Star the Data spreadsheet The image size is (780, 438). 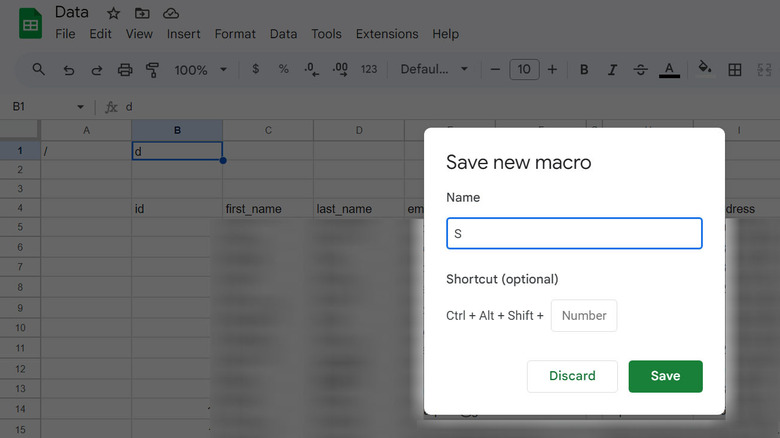tap(114, 13)
